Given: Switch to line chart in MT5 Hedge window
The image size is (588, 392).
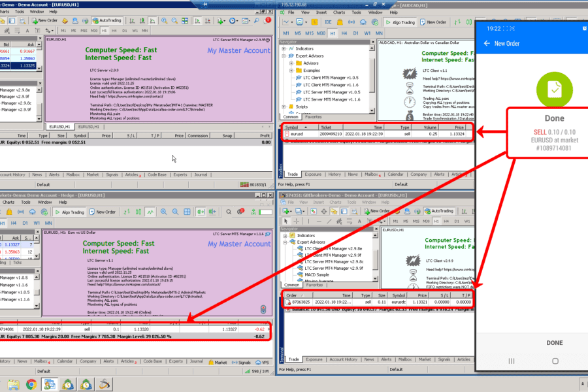Looking at the screenshot, I should coord(150,212).
